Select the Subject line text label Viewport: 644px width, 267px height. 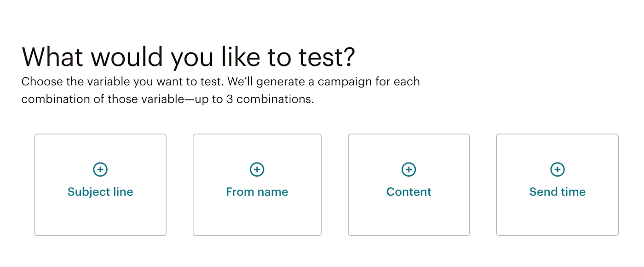pos(100,192)
